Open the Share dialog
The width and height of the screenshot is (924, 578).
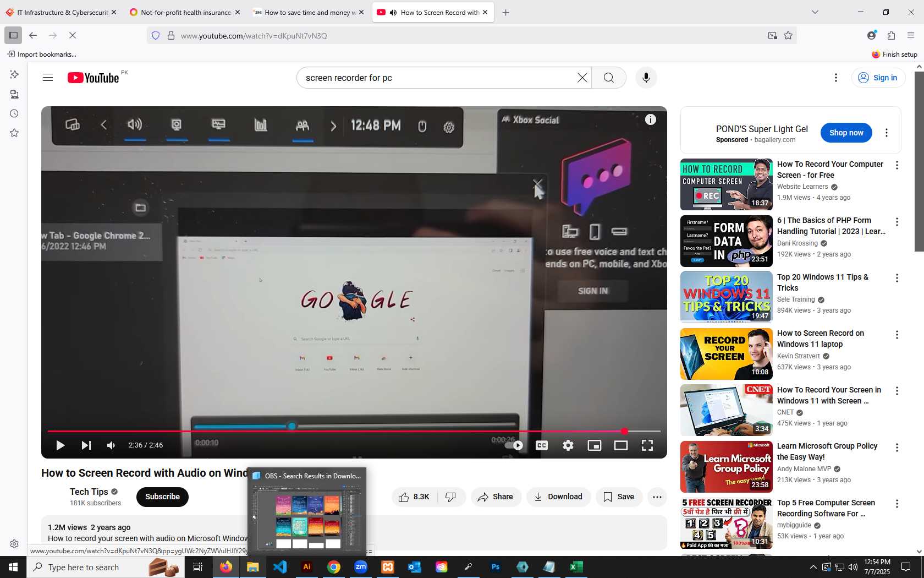pos(496,497)
